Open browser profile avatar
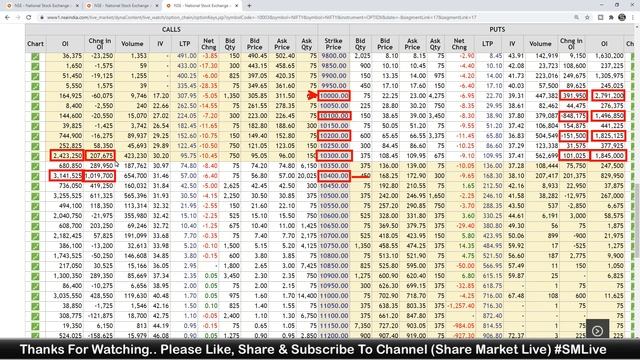 tap(622, 18)
